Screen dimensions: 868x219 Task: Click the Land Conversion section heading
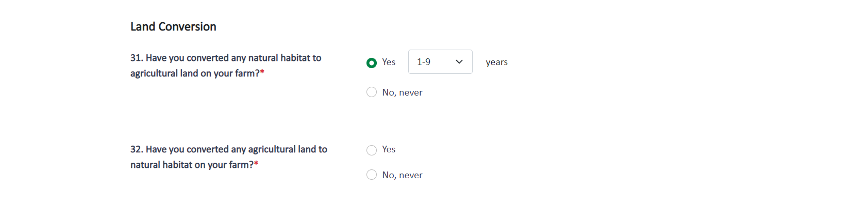tap(173, 27)
